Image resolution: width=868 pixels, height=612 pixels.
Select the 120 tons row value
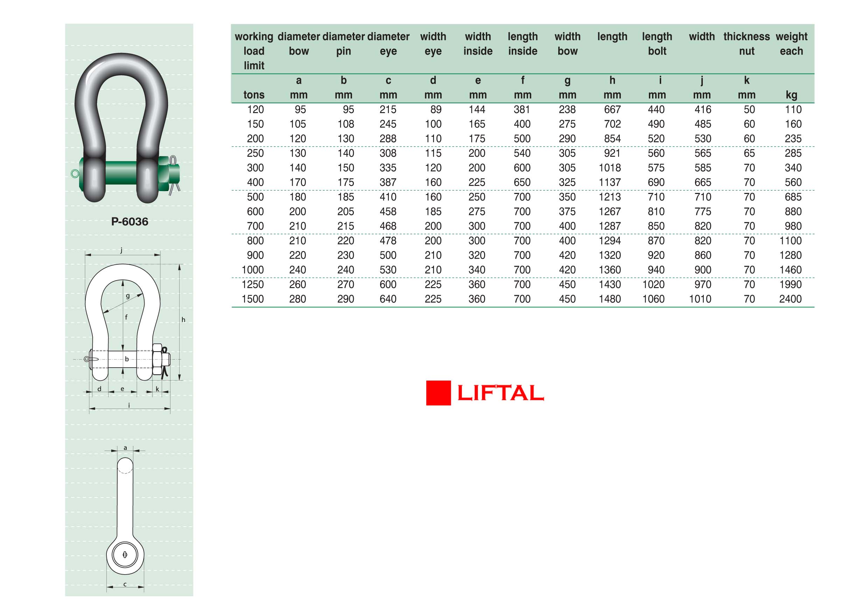255,109
